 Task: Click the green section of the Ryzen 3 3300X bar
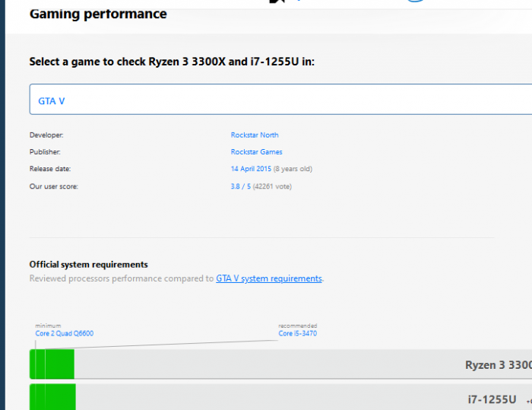click(52, 364)
